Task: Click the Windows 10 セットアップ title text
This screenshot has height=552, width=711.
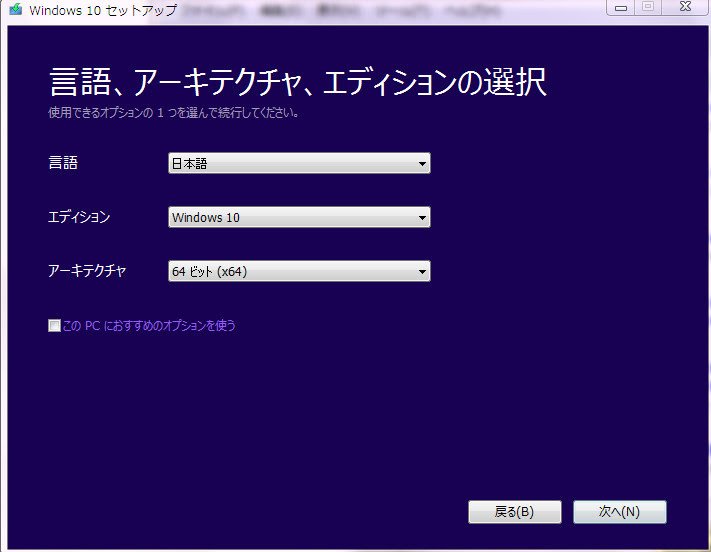Action: (103, 10)
